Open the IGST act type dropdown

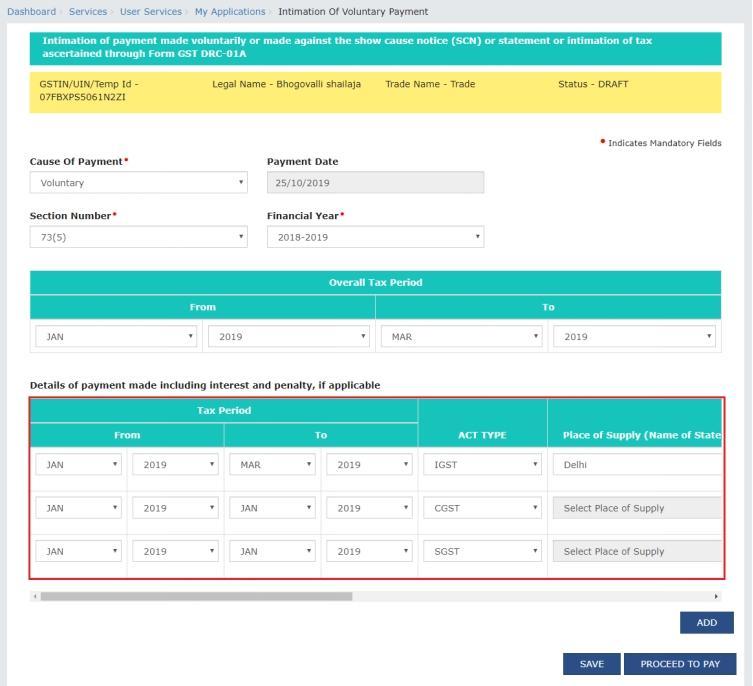[482, 465]
